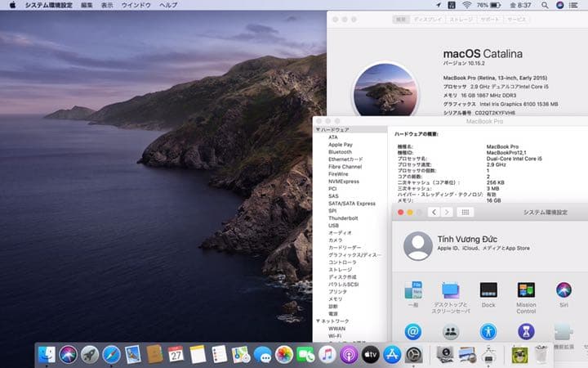This screenshot has width=588, height=368.
Task: Select WWAN under ネットワーク
Action: point(336,328)
